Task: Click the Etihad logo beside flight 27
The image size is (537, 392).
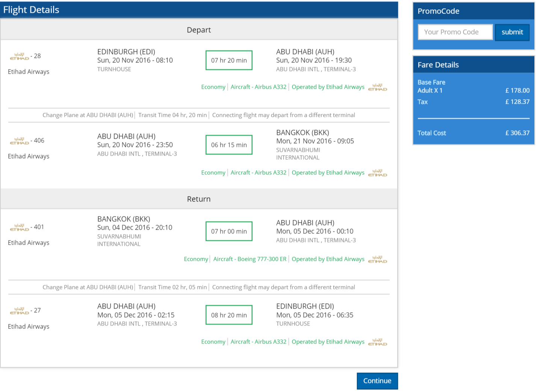Action: click(x=20, y=311)
